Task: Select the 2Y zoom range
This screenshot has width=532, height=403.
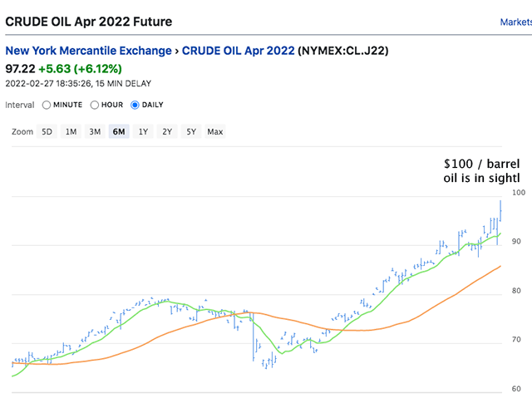Action: 168,131
